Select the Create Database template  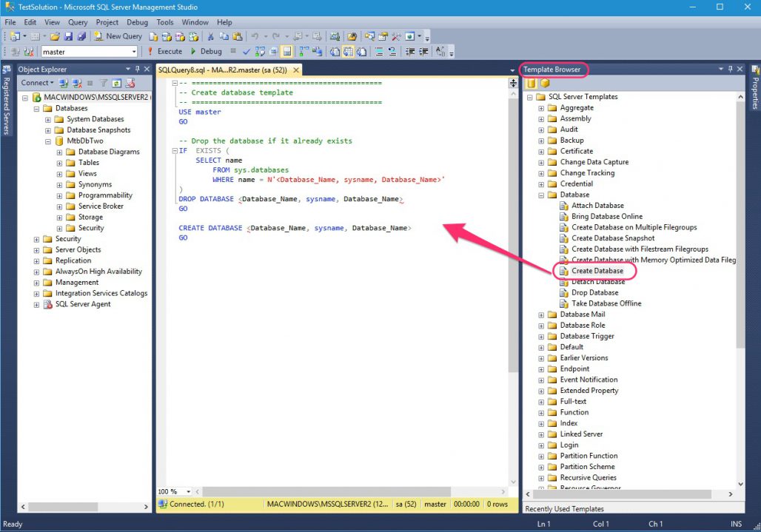click(x=597, y=271)
